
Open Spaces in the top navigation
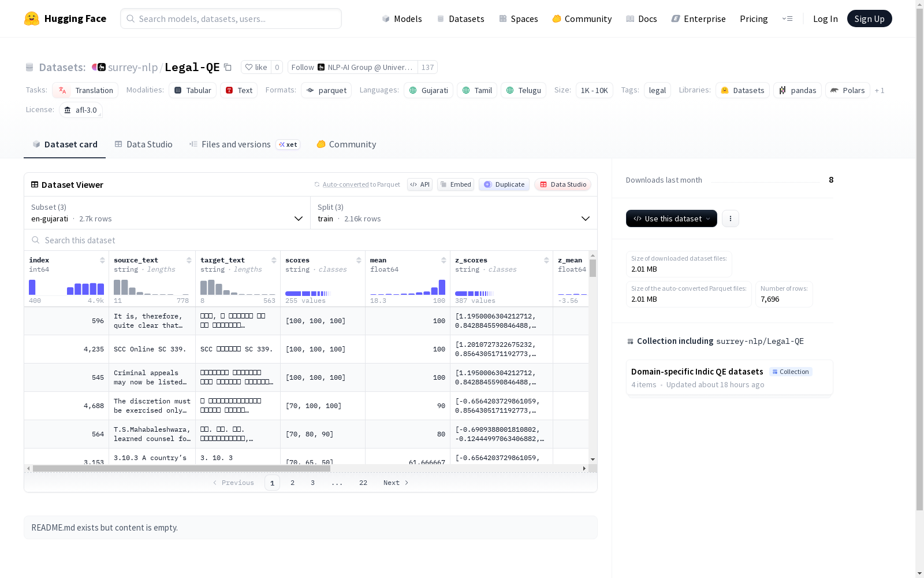click(519, 18)
